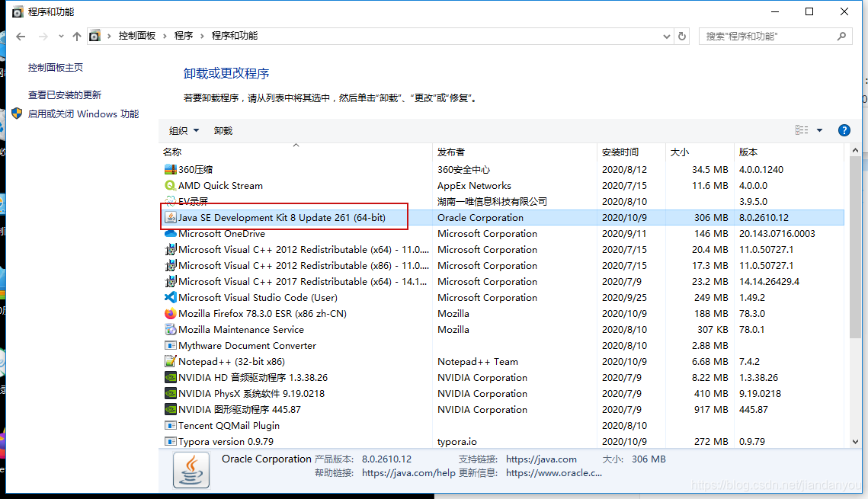Image resolution: width=868 pixels, height=499 pixels.
Task: Click the Tencent QQMail Plugin icon
Action: click(171, 426)
